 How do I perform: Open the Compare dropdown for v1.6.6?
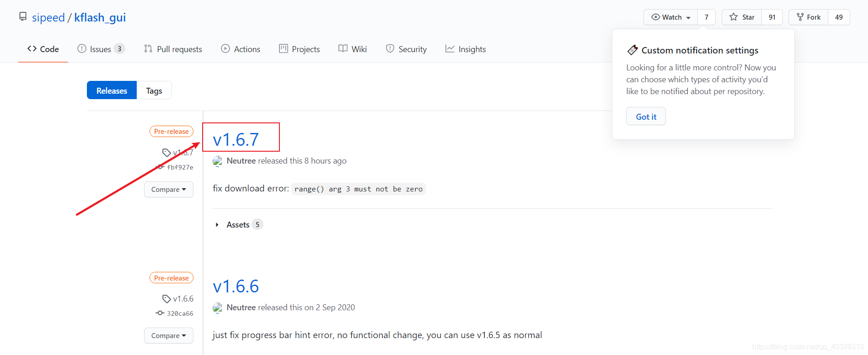pyautogui.click(x=169, y=335)
